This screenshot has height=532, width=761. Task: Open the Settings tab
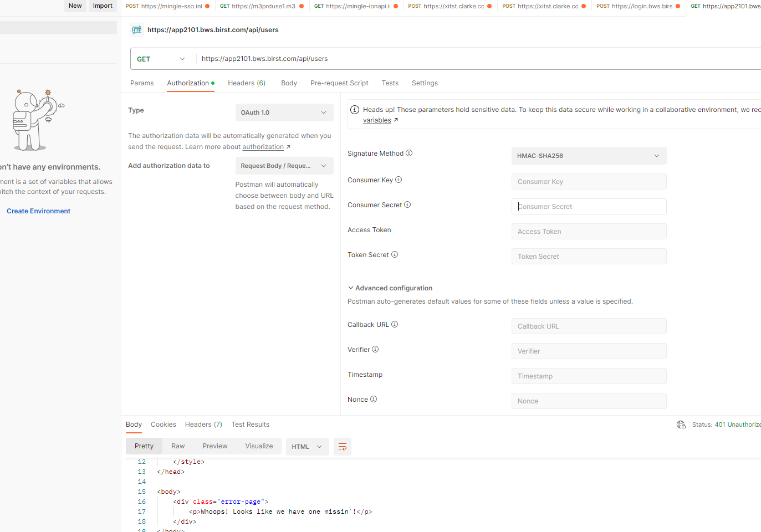(x=425, y=83)
